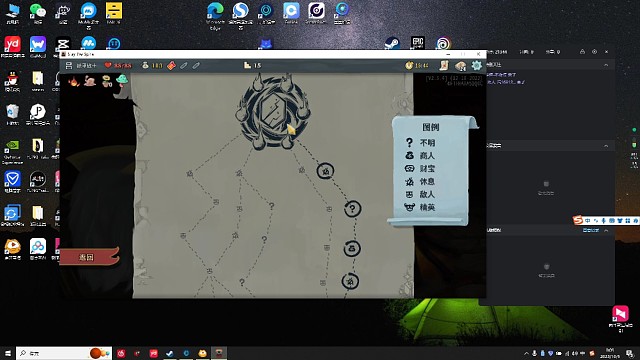
Task: Click the blue link in bottom panel section
Action: (x=591, y=230)
